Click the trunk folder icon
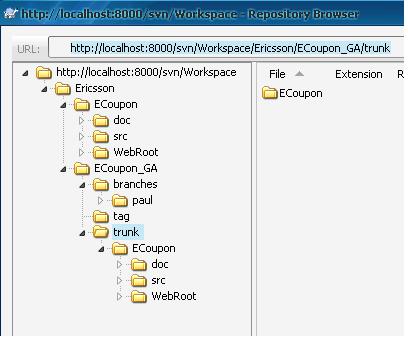Image resolution: width=408 pixels, height=364 pixels. (101, 232)
